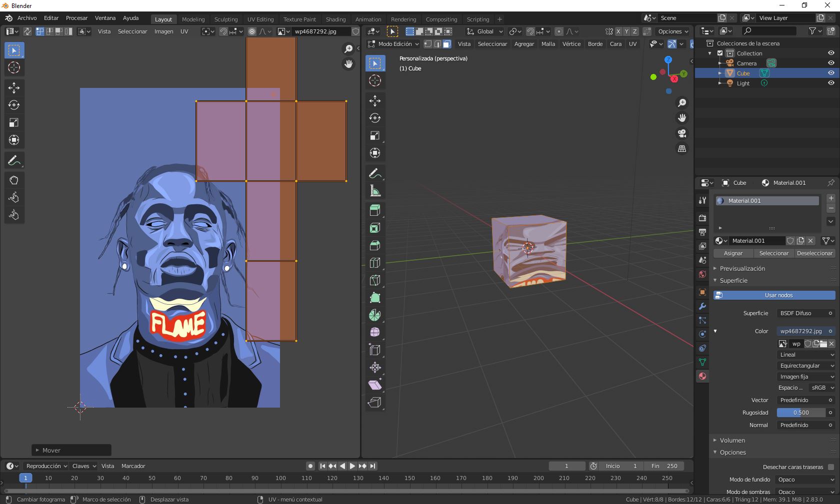Screen dimensions: 840x504
Task: Open the Material properties tab
Action: (x=702, y=376)
